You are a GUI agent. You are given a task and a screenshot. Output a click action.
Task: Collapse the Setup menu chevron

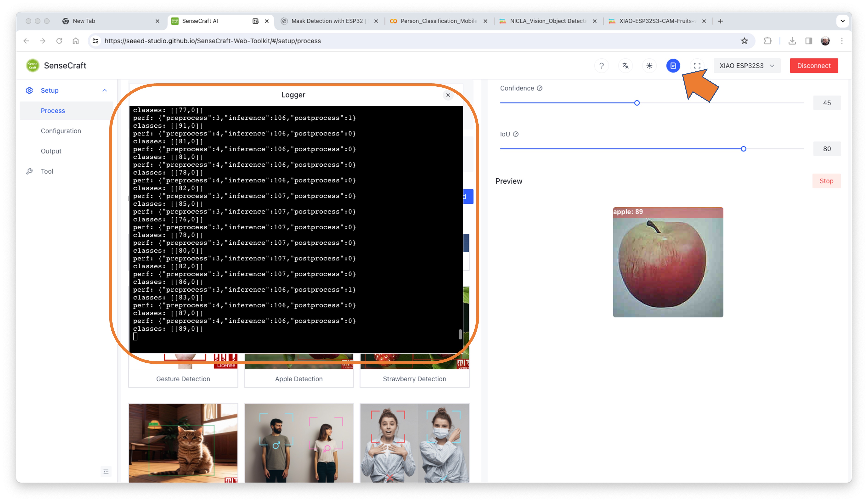(x=105, y=90)
